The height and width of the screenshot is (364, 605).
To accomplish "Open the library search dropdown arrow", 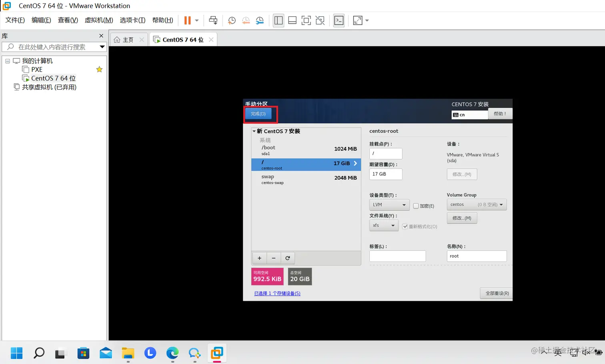I will point(102,47).
